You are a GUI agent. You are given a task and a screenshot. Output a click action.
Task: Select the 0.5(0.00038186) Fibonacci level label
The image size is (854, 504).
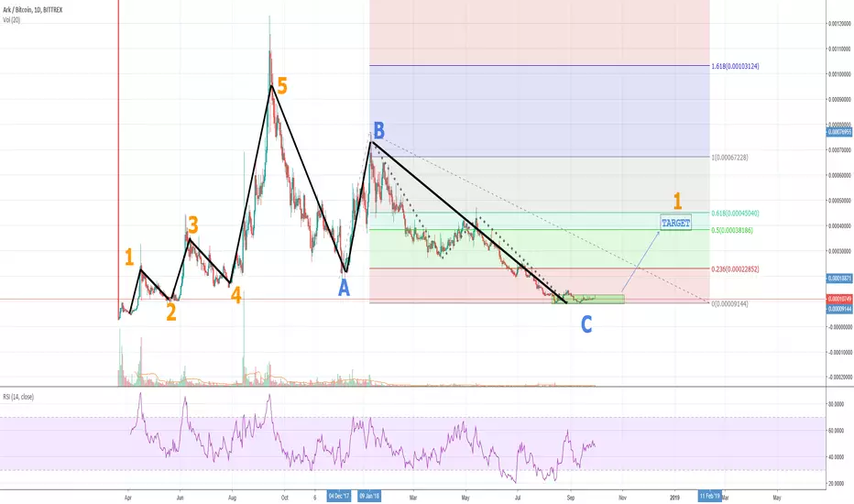pos(732,231)
